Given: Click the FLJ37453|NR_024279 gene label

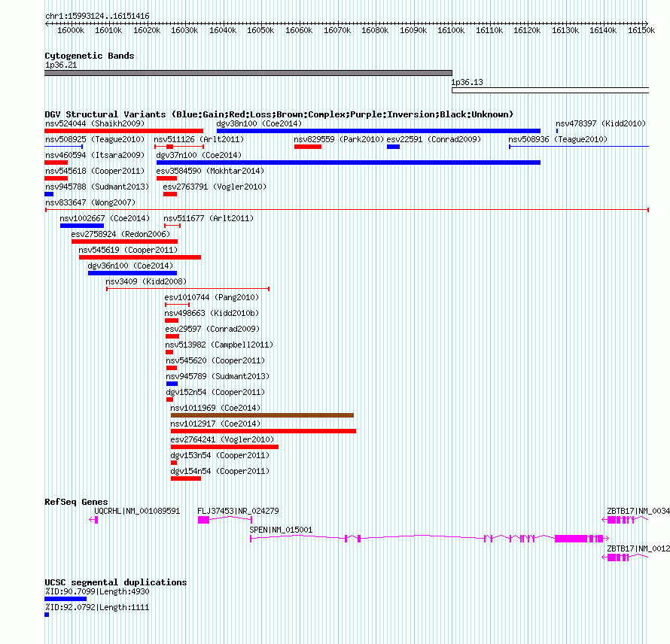Looking at the screenshot, I should 238,511.
